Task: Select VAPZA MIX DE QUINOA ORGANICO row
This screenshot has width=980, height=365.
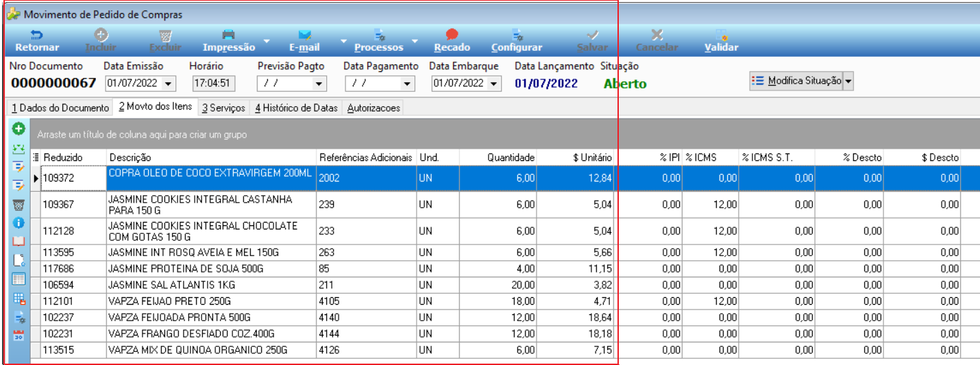Action: 506,351
